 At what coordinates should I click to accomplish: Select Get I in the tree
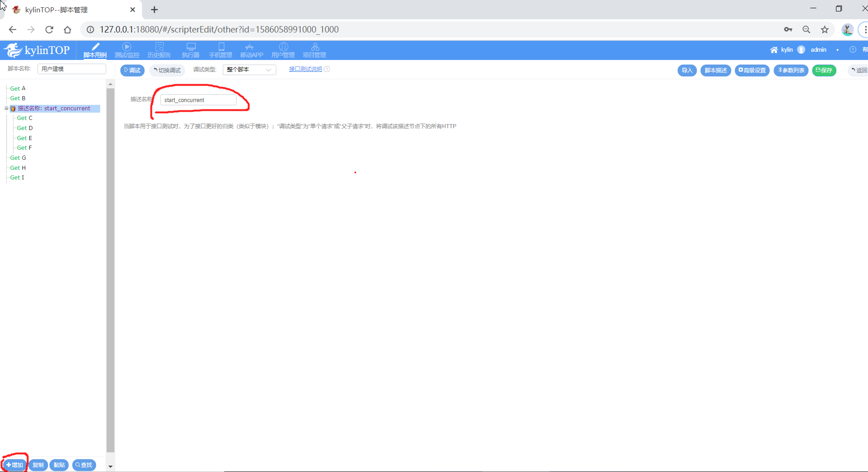[x=17, y=178]
